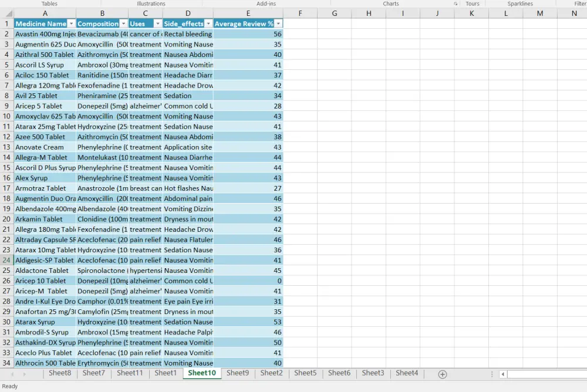Click cell 'Ascoril LS Syrup'

45,65
